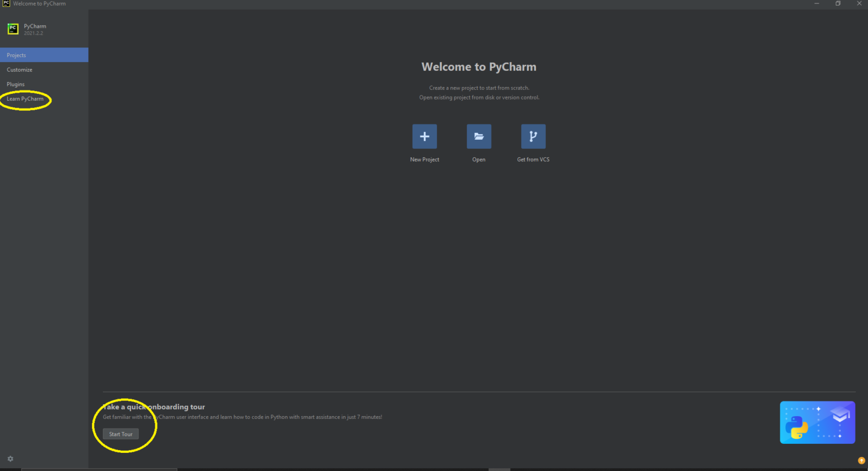Image resolution: width=868 pixels, height=471 pixels.
Task: Click the New Project plus icon
Action: 424,136
